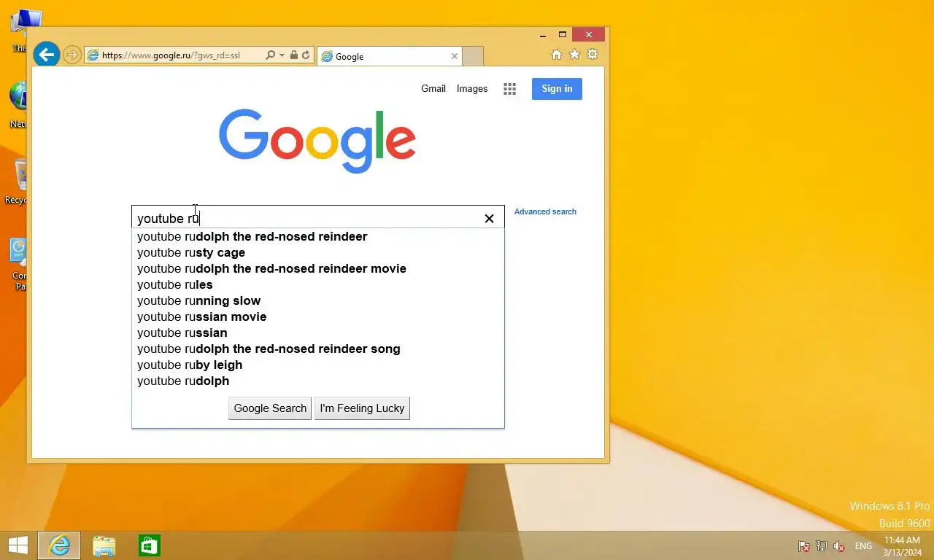Select suggestion 'youtube russian movie'
This screenshot has width=934, height=560.
317,316
